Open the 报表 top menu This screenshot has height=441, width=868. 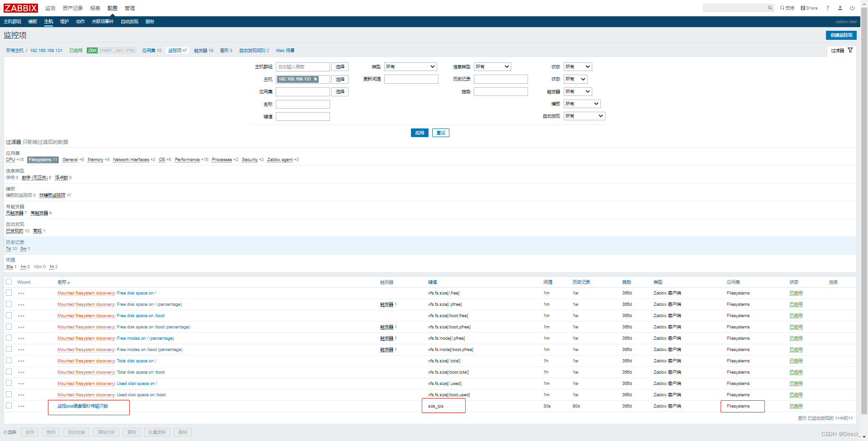[95, 8]
